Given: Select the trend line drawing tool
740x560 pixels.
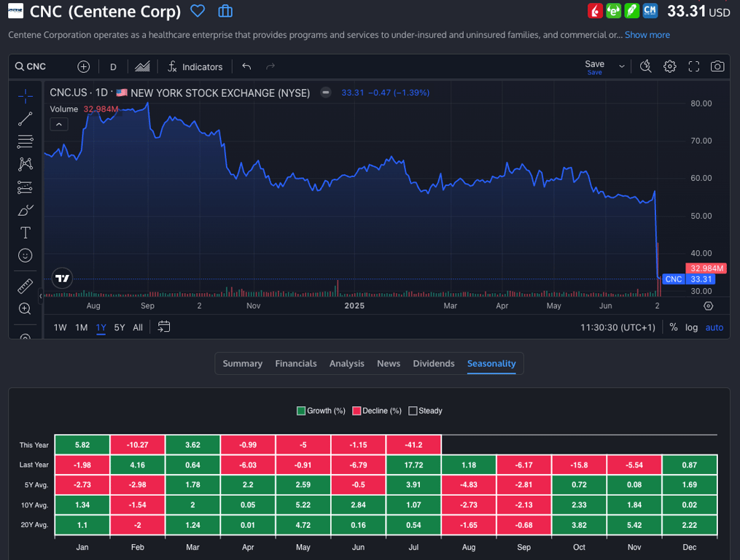Looking at the screenshot, I should (x=26, y=119).
